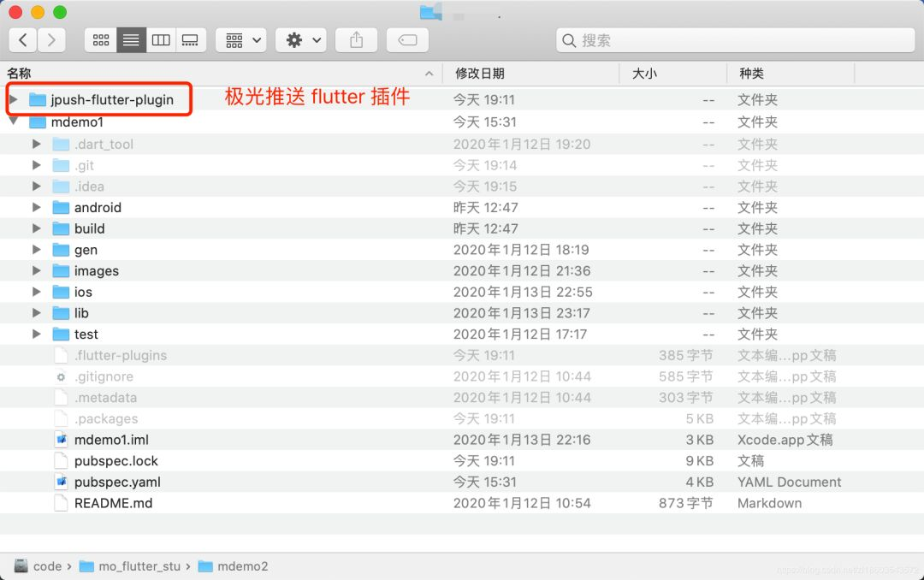Select the jpush-flutter-plugin folder icon

[x=38, y=99]
